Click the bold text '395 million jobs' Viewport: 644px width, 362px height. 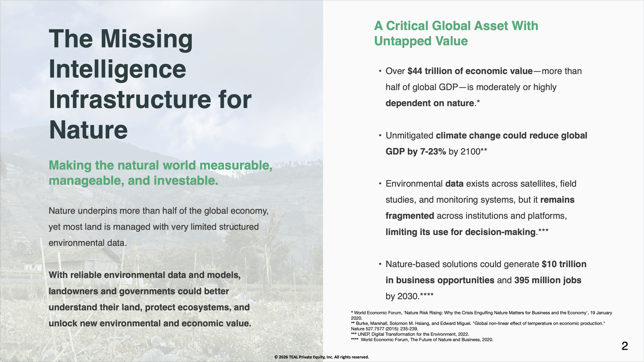tap(548, 280)
